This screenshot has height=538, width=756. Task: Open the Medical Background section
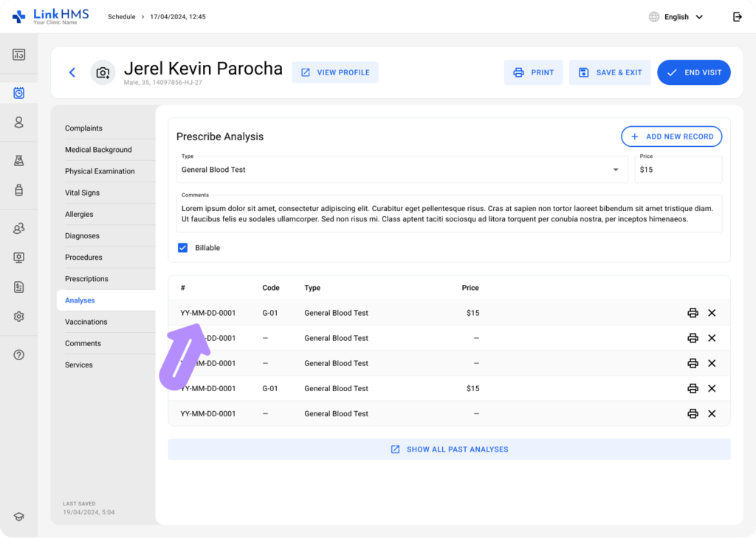click(x=98, y=149)
